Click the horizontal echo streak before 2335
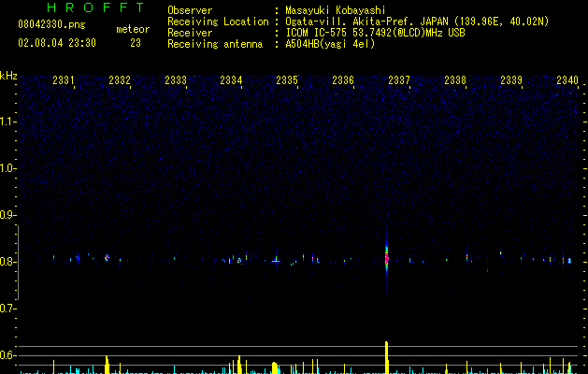Screen dimensions: 588x374 coord(276,261)
